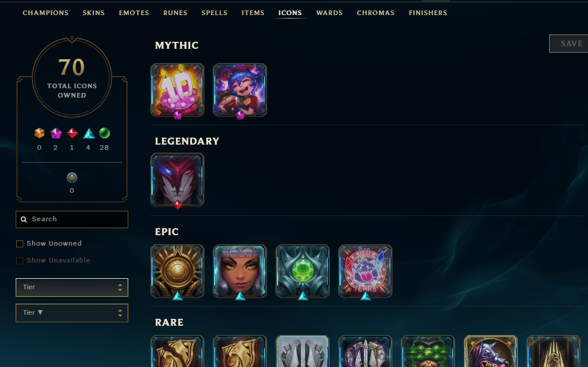Select the silver-haired woman epic icon
Viewport: 588px width, 367px height.
coord(240,271)
